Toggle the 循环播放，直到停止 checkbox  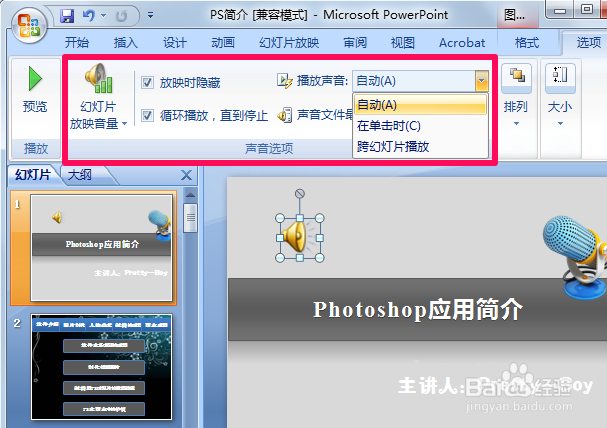pyautogui.click(x=147, y=115)
